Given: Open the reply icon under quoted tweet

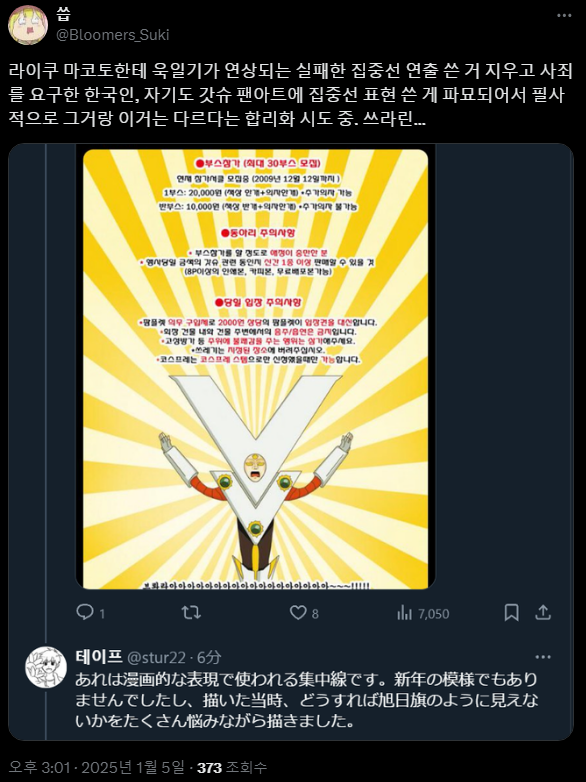Looking at the screenshot, I should (x=85, y=612).
